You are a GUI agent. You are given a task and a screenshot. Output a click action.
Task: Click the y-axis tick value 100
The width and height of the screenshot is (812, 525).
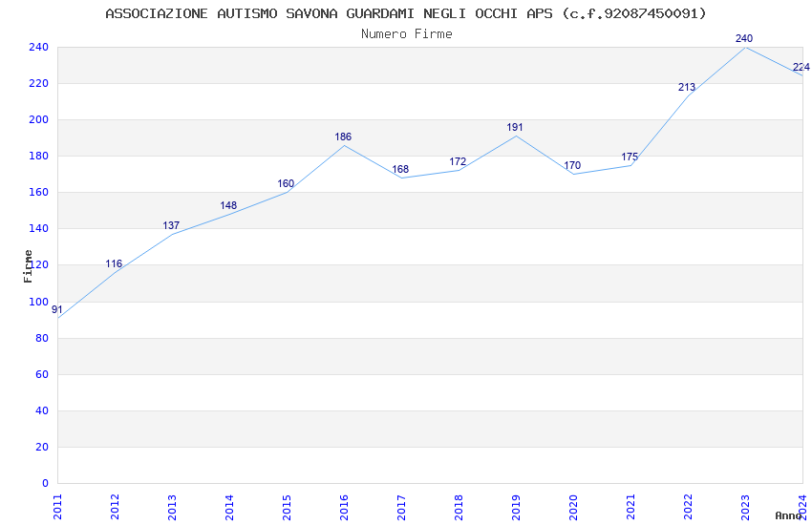39,302
